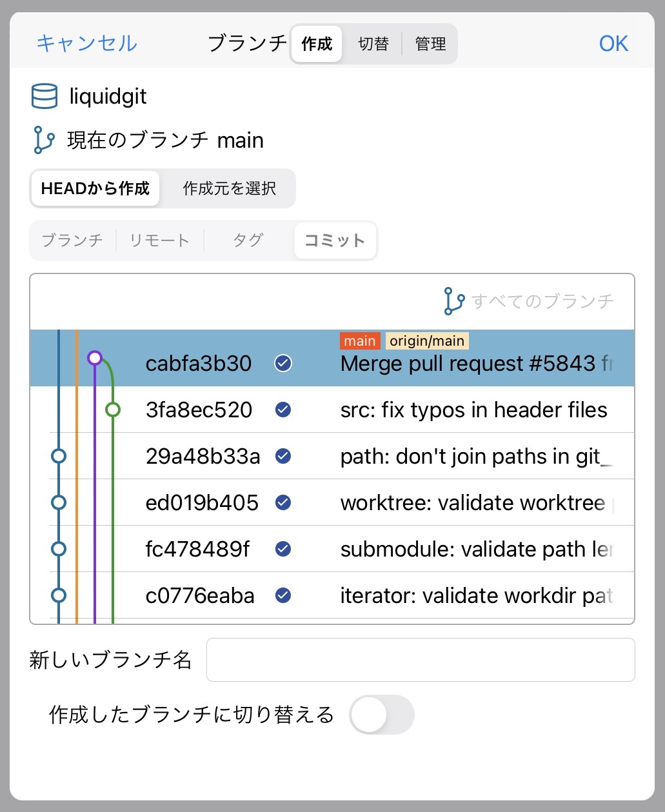Select the リモート source tab

click(x=159, y=241)
